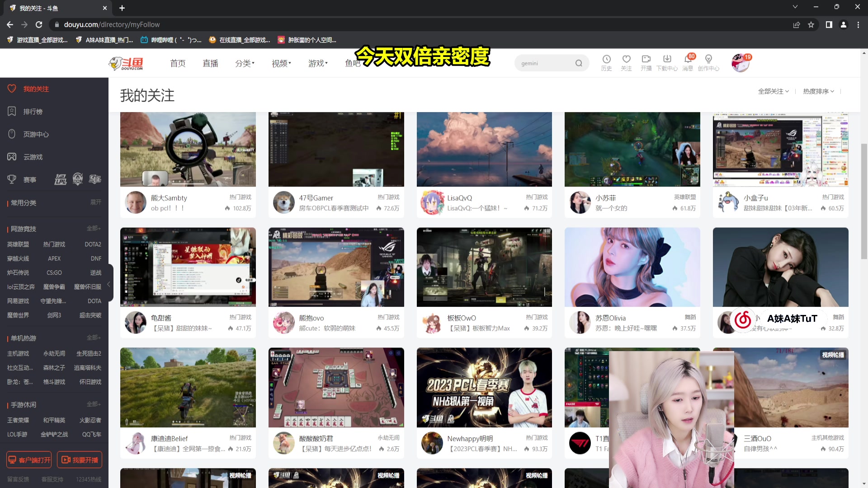868x488 pixels.
Task: Open 康迪迪Belief stream thumbnail
Action: coord(188,387)
